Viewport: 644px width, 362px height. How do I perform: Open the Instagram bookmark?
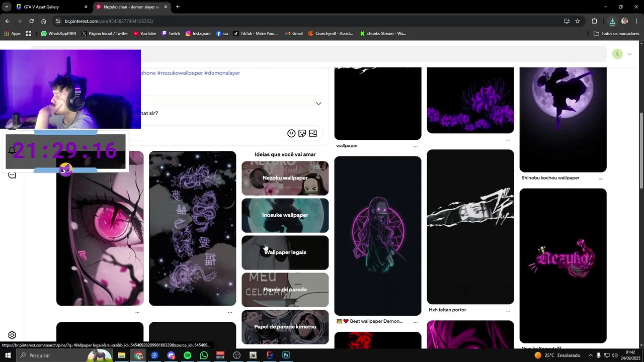tap(198, 34)
